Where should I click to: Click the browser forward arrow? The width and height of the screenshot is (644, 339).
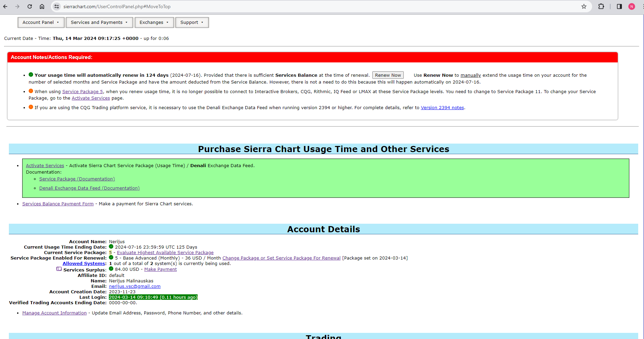point(17,6)
